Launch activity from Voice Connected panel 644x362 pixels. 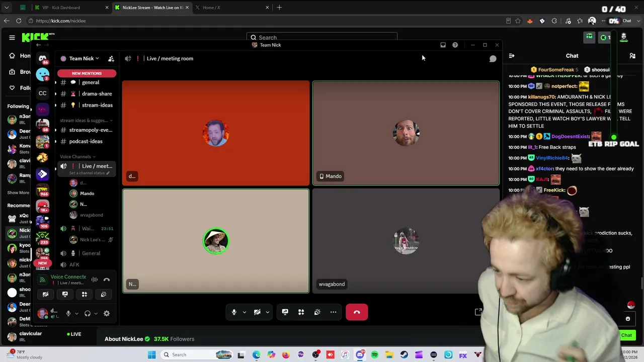(84, 294)
